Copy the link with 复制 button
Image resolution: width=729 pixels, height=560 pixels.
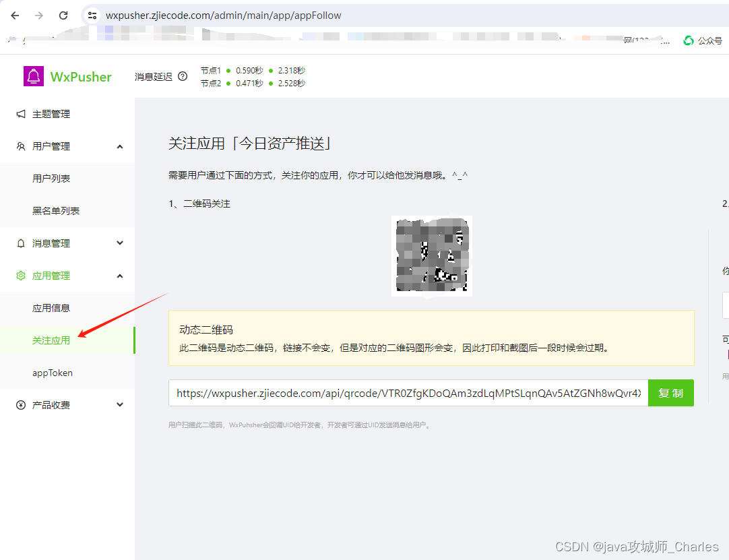671,393
